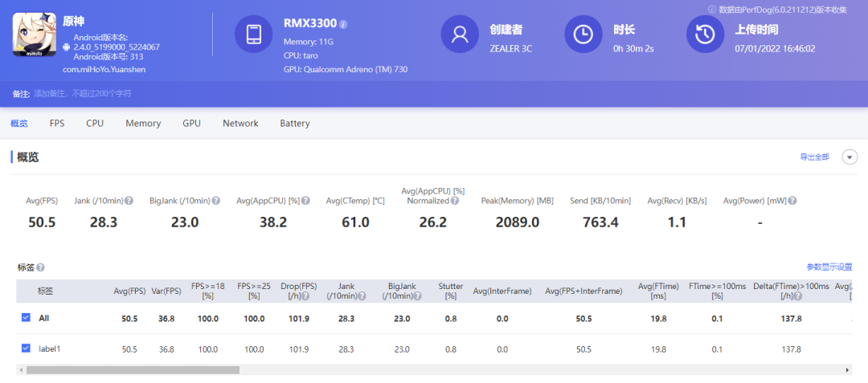
Task: Click help icon next to BigJank (/10min) summary
Action: coord(215,201)
